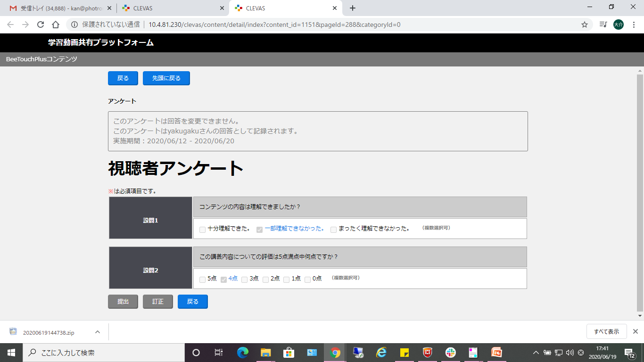The height and width of the screenshot is (362, 644).
Task: Open the red shield security app on the taskbar
Action: (428, 353)
